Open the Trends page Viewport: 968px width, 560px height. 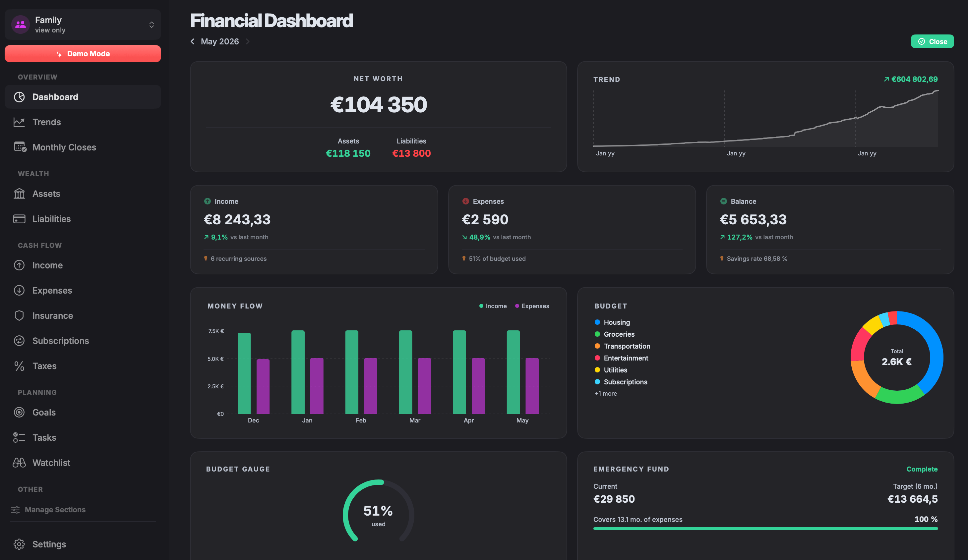click(83, 122)
